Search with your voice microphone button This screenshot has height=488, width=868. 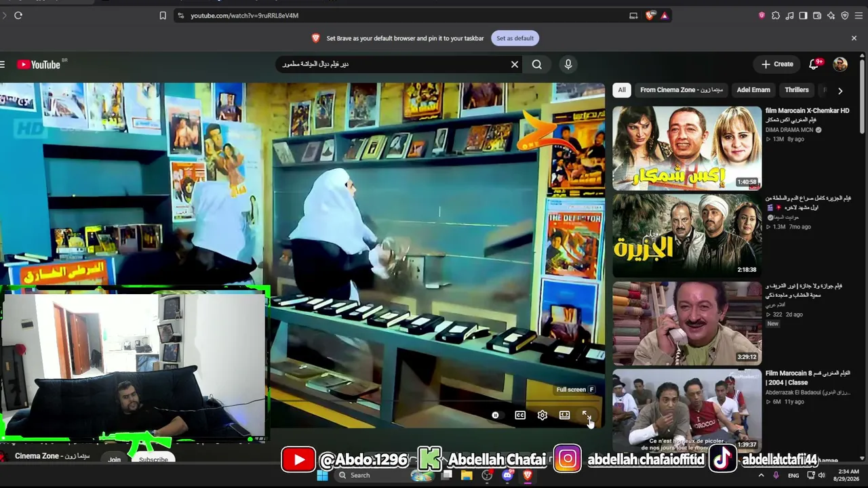point(568,64)
